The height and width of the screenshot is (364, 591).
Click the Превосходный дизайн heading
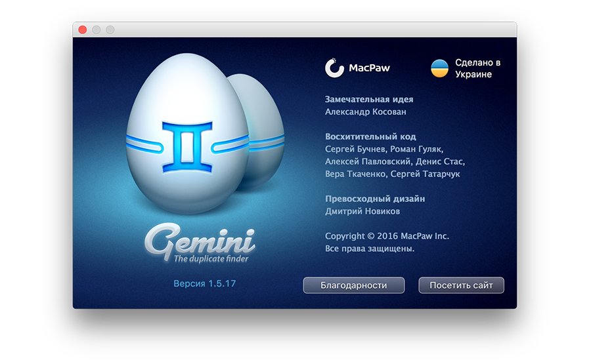[x=375, y=199]
